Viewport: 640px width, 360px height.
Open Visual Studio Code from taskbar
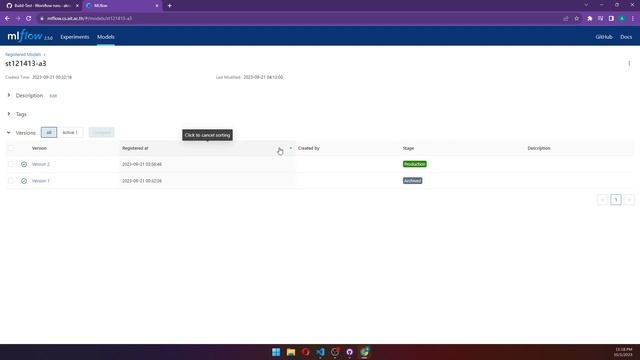[x=320, y=352]
